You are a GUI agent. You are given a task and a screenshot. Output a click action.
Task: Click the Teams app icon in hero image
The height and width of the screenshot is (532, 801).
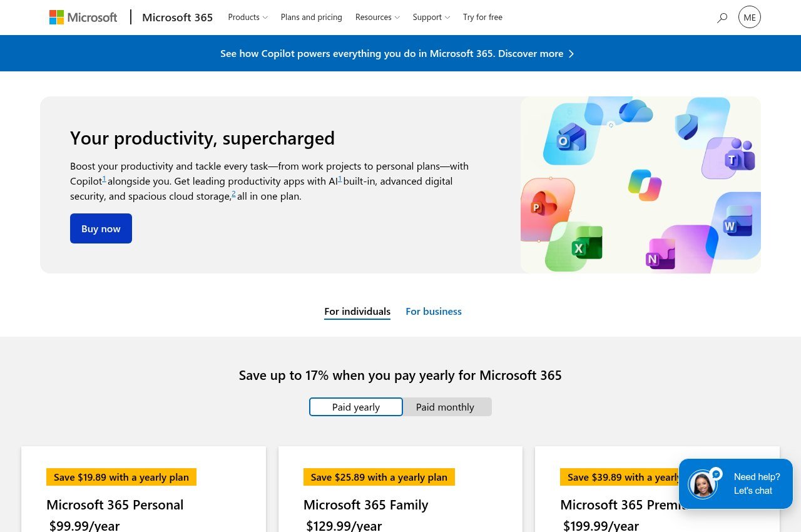tap(738, 155)
